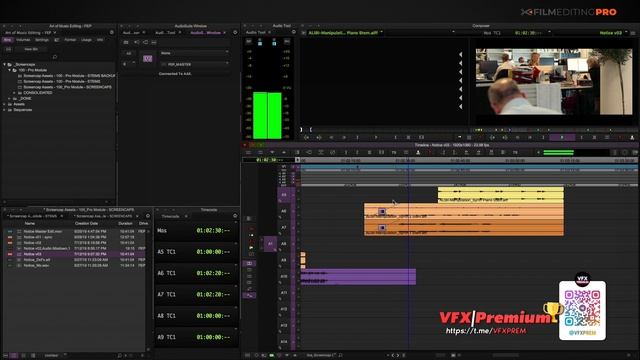Open the Audio Tool panel gear menu
This screenshot has width=640, height=360.
(x=293, y=32)
